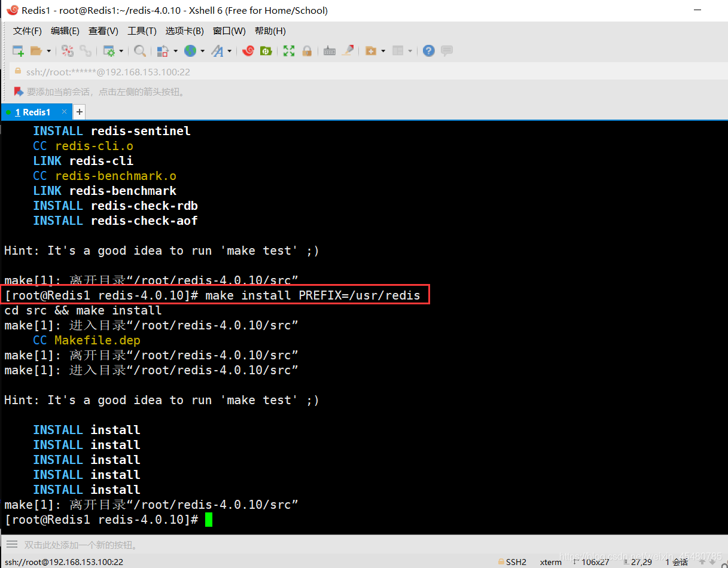Open the 文件(F) menu
Viewport: 728px width, 568px height.
coord(28,30)
